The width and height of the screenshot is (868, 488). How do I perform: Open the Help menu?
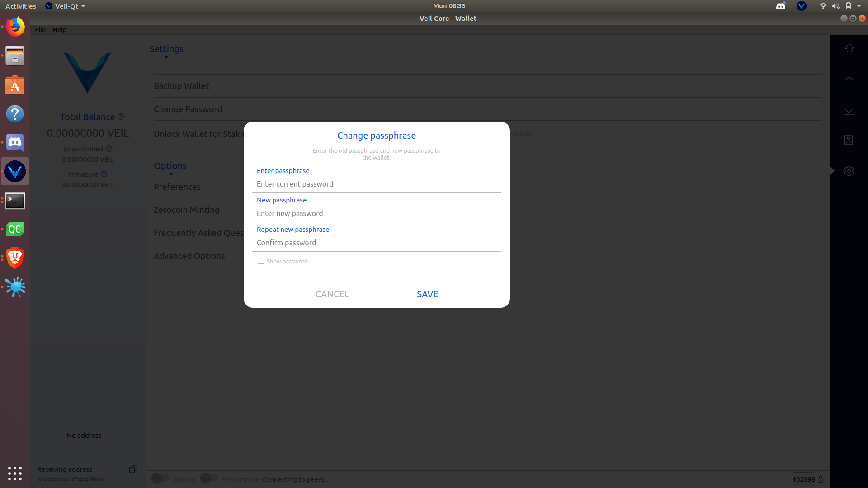point(59,29)
